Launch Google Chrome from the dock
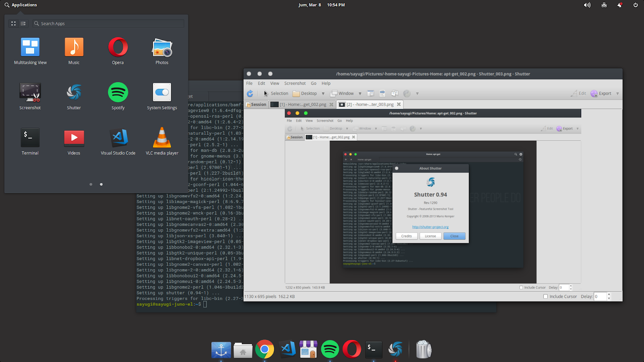644x362 pixels. 264,350
